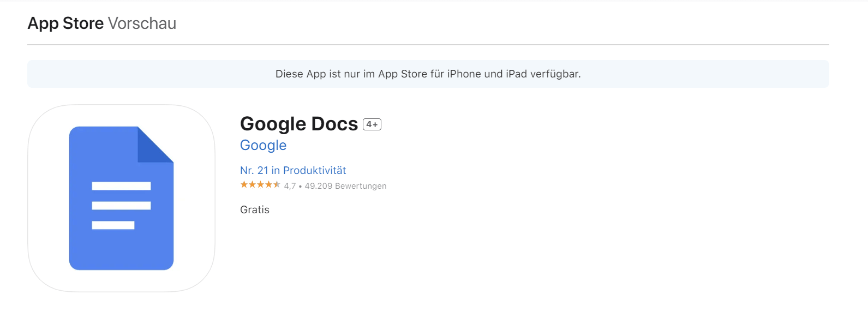Click the first orange rating star

coord(244,185)
